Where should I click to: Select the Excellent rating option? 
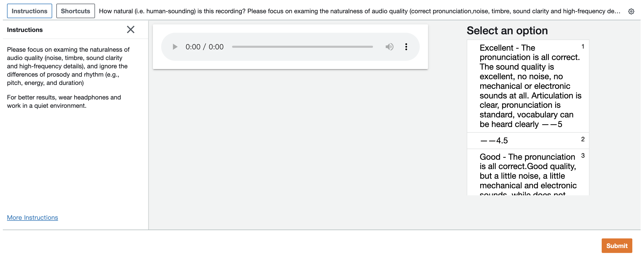click(x=527, y=86)
